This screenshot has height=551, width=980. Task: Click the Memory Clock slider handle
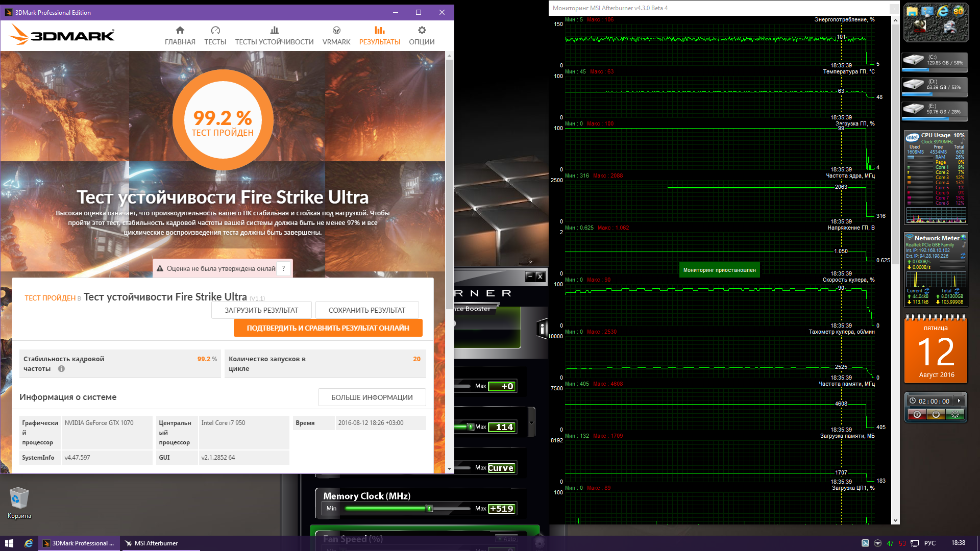[x=429, y=509]
